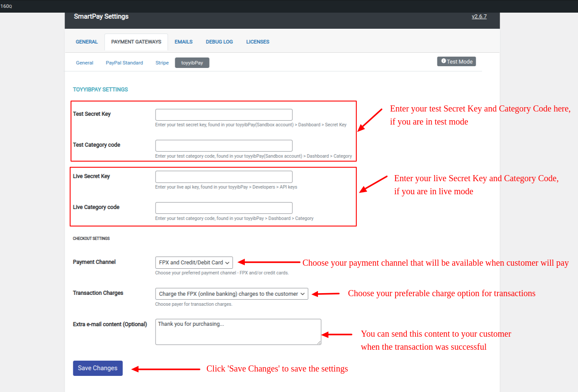Screen dimensions: 578x392
Task: Focus the Test Secret Key field
Action: tap(224, 115)
